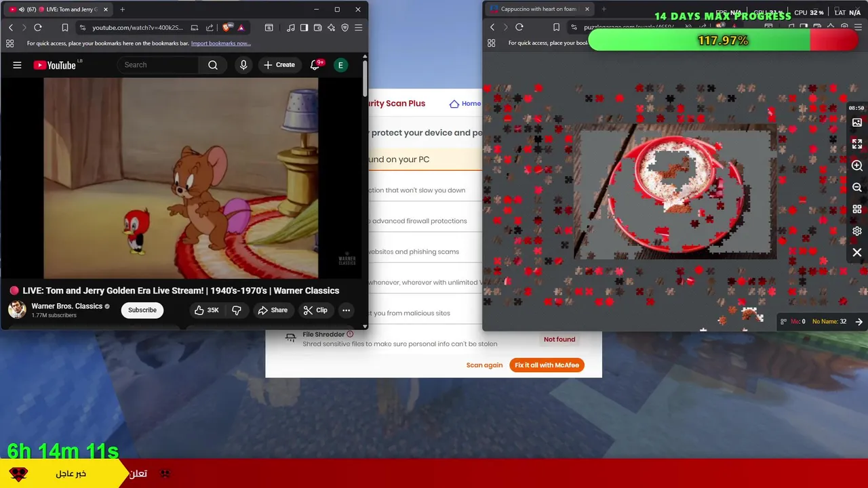This screenshot has height=488, width=868.
Task: Show the puzzle preview image icon
Action: 857,123
